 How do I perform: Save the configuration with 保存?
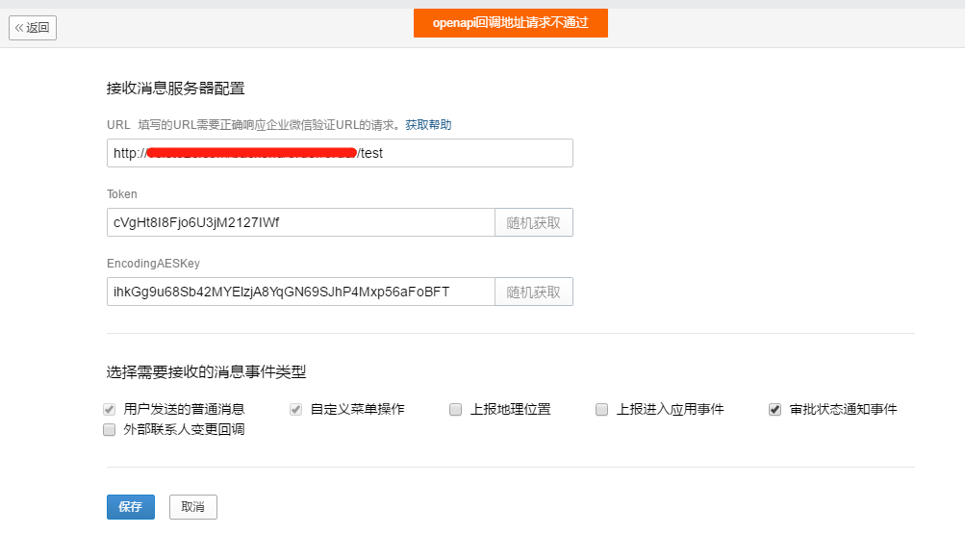[131, 507]
